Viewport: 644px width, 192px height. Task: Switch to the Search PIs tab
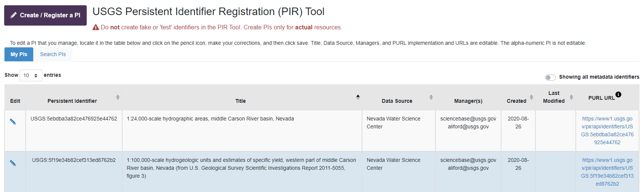pos(53,54)
